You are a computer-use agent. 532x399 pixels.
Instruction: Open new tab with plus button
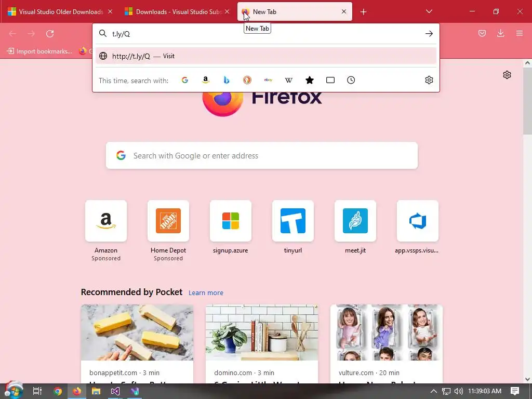pos(363,12)
